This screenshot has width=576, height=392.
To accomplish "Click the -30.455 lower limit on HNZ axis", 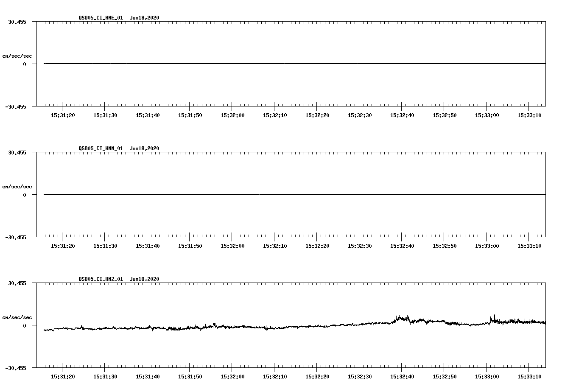I will tap(16, 368).
